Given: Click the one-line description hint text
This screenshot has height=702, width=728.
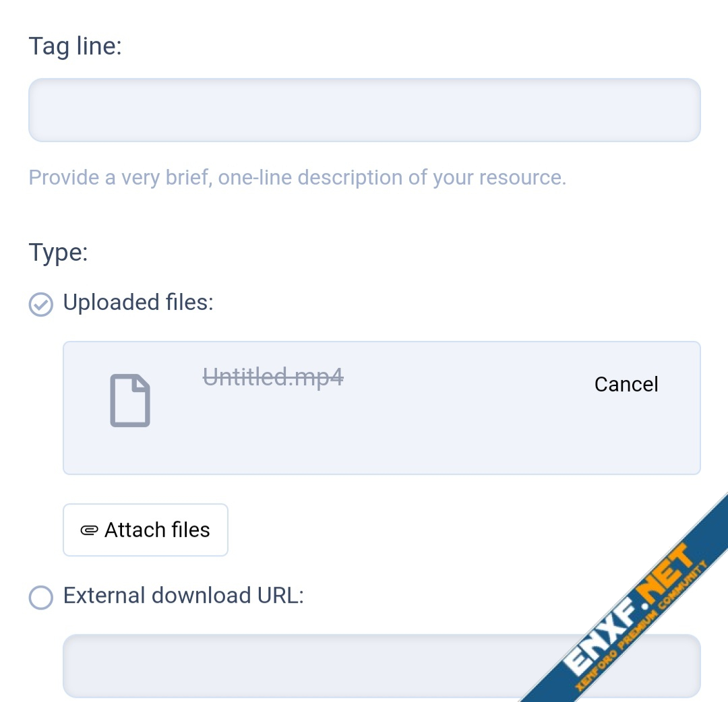Looking at the screenshot, I should (x=297, y=178).
